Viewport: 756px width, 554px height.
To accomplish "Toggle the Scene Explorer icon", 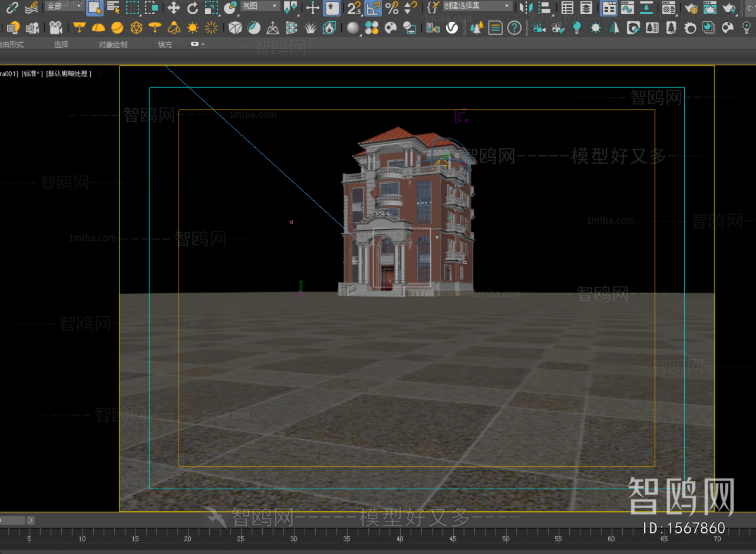I will (567, 7).
